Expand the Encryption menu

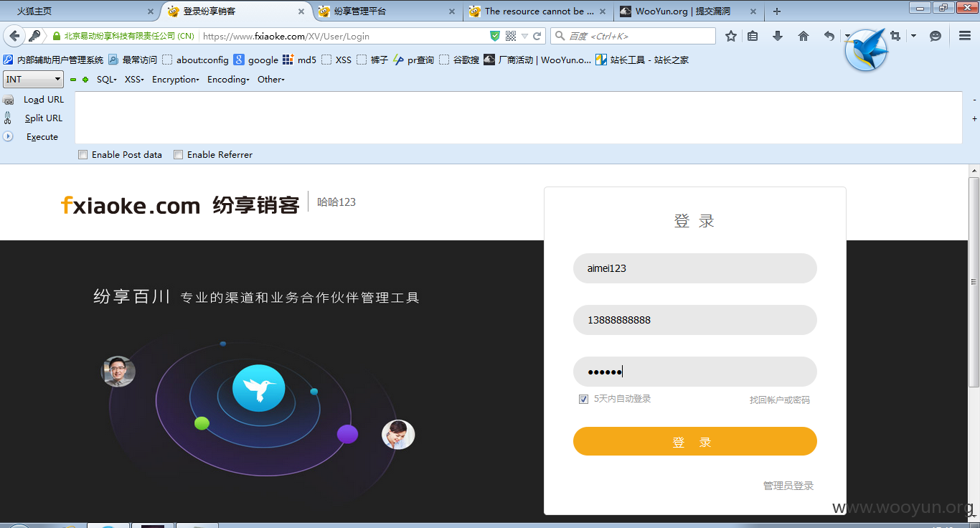pyautogui.click(x=175, y=80)
